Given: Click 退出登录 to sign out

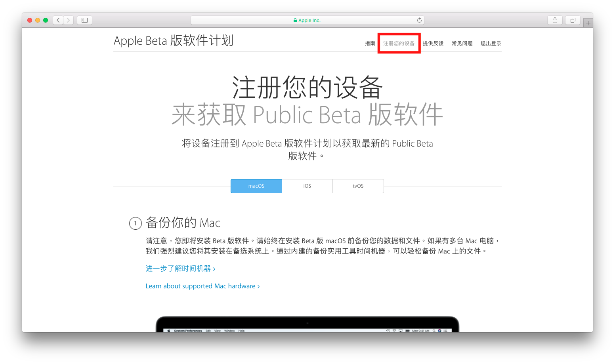Looking at the screenshot, I should pos(491,44).
